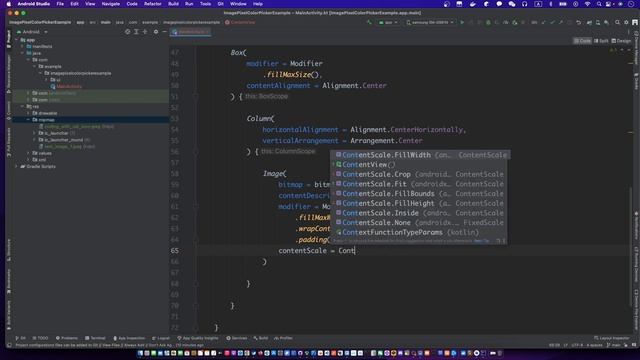Open the Build tool window
This screenshot has height=360, width=640.
[261, 338]
